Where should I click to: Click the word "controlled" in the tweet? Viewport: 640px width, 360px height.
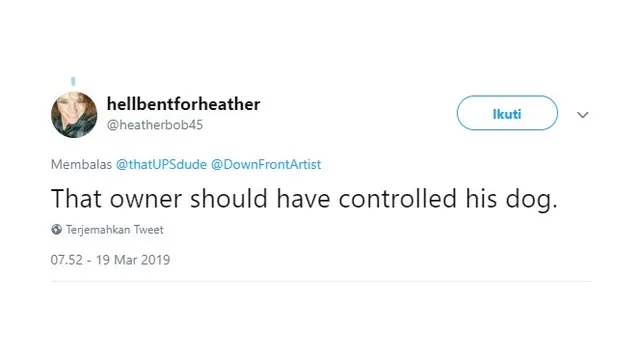point(398,199)
